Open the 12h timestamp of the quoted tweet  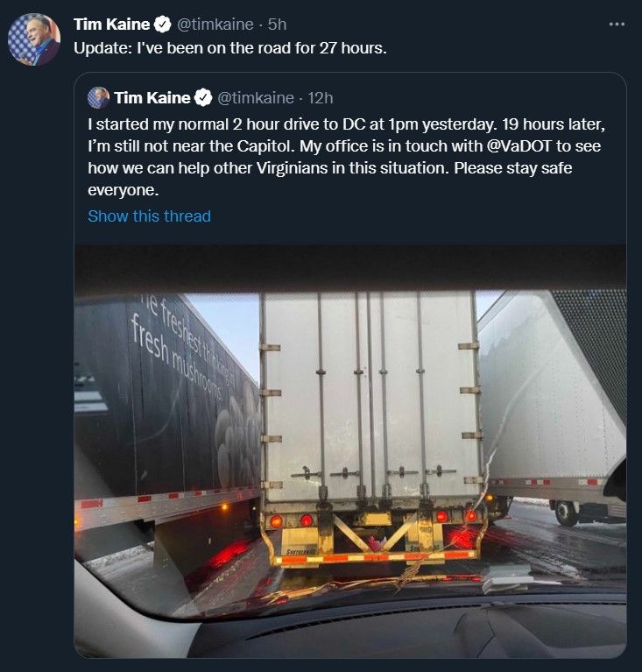click(321, 97)
